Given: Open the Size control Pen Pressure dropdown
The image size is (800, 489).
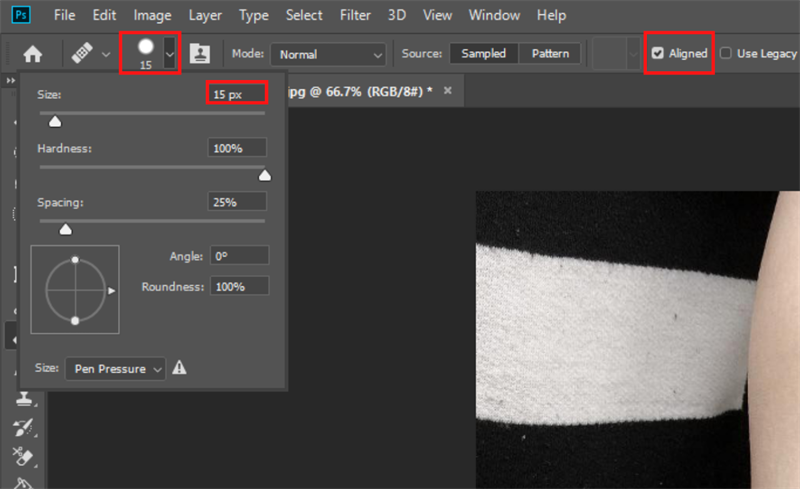Looking at the screenshot, I should pos(116,369).
